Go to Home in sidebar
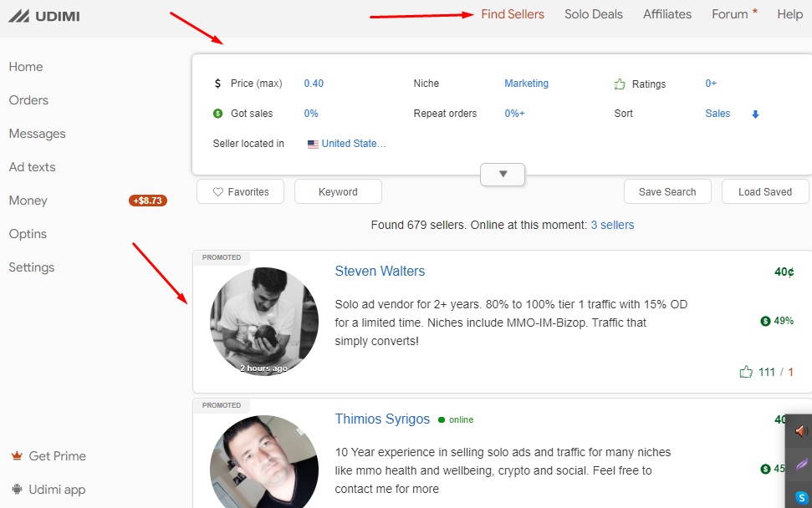The height and width of the screenshot is (508, 812). coord(26,67)
